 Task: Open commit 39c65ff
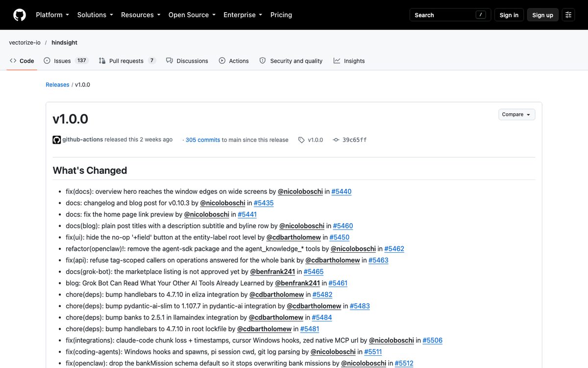point(354,140)
